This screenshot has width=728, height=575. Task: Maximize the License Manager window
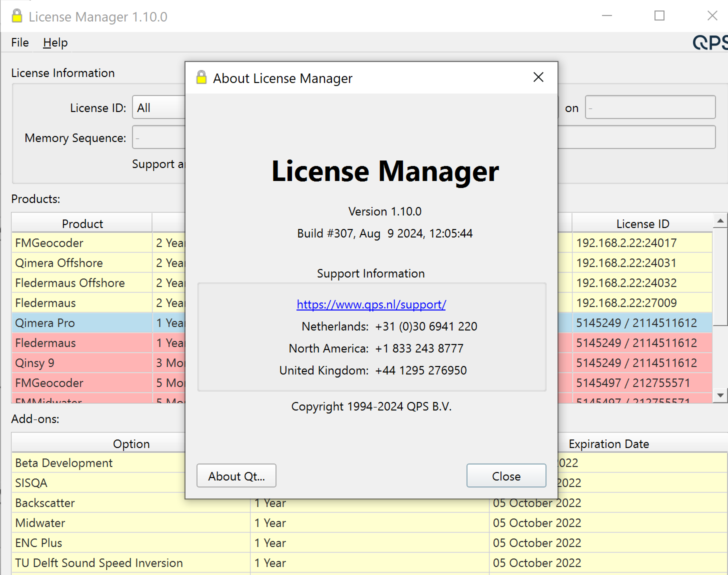659,16
